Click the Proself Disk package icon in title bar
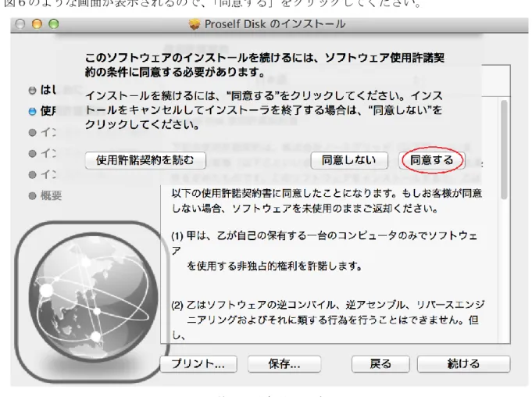Screen dimensions: 532x397 click(195, 24)
